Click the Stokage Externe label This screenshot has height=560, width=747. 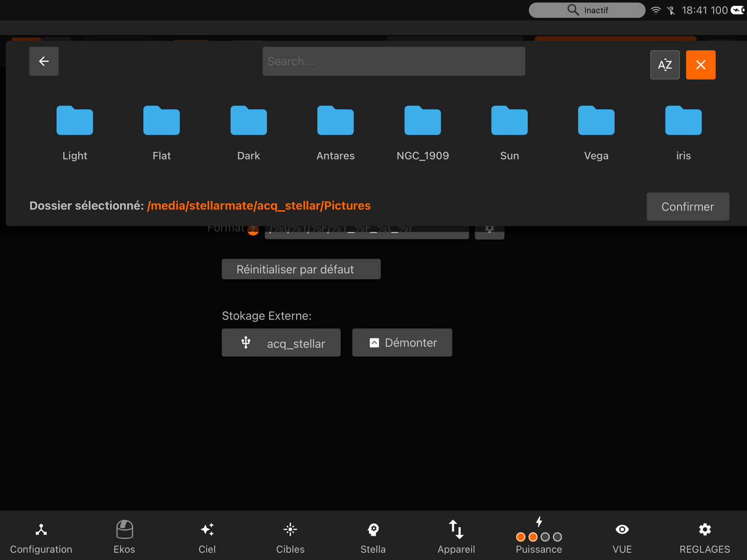(266, 316)
